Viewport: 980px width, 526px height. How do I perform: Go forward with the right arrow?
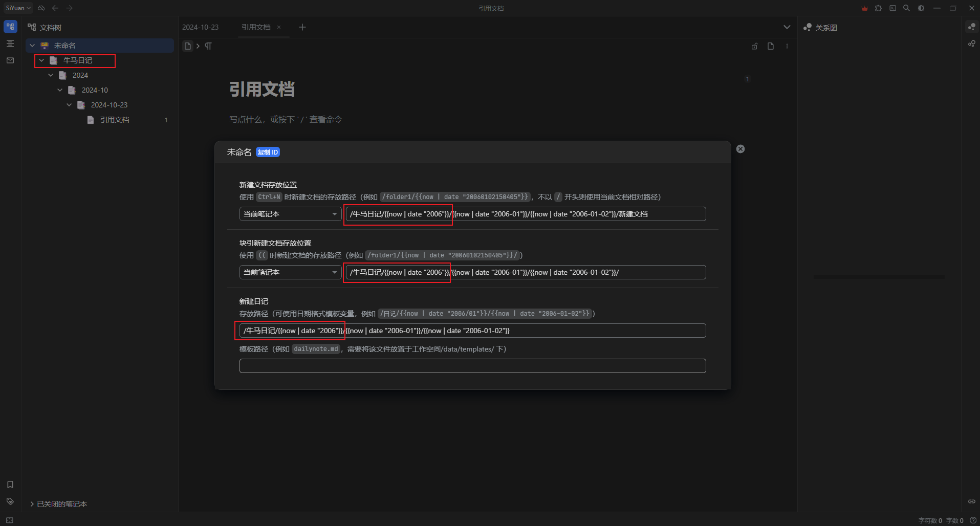pyautogui.click(x=69, y=8)
